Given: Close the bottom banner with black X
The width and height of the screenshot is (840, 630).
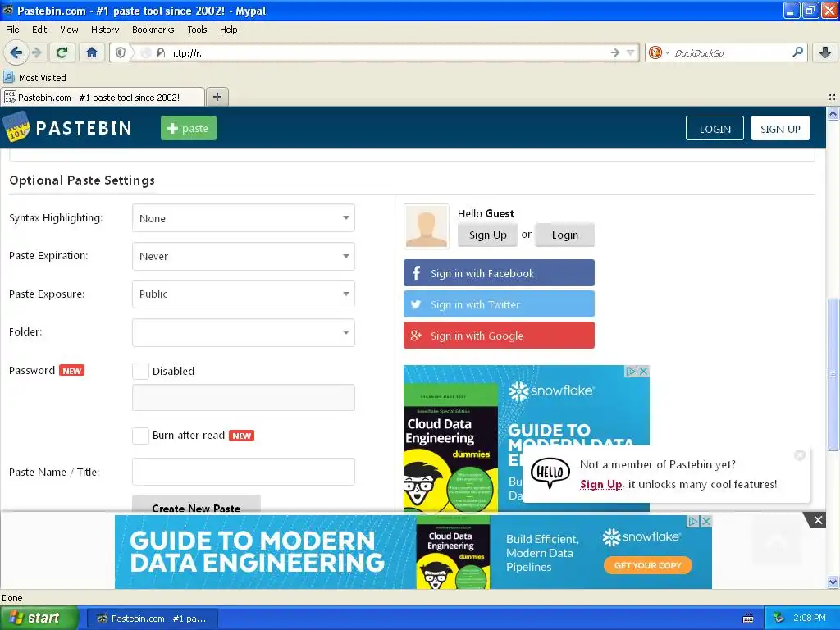Looking at the screenshot, I should pos(818,519).
